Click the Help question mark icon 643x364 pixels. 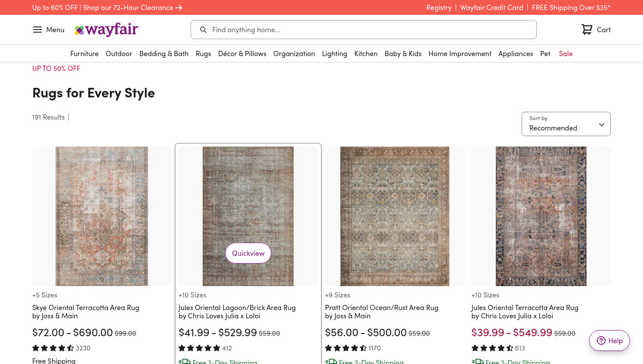(601, 341)
